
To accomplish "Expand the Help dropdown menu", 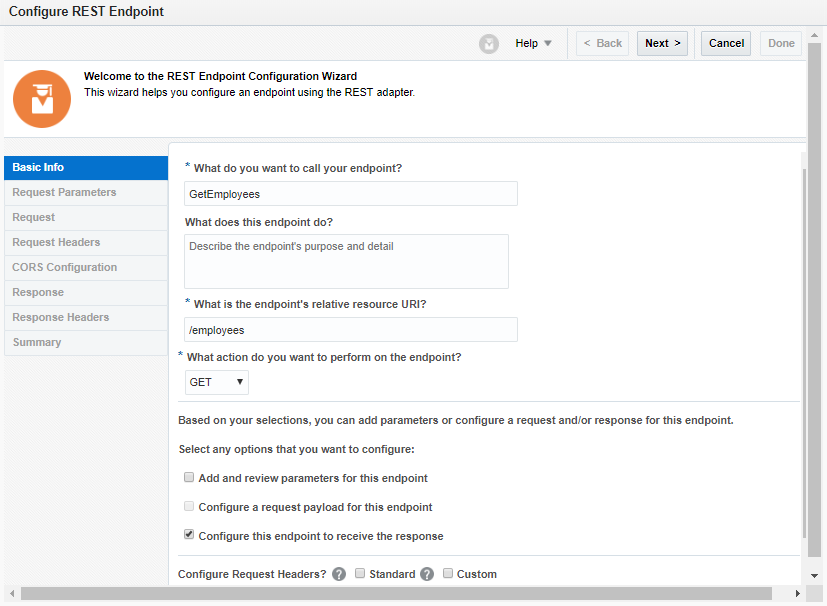I will coord(533,44).
